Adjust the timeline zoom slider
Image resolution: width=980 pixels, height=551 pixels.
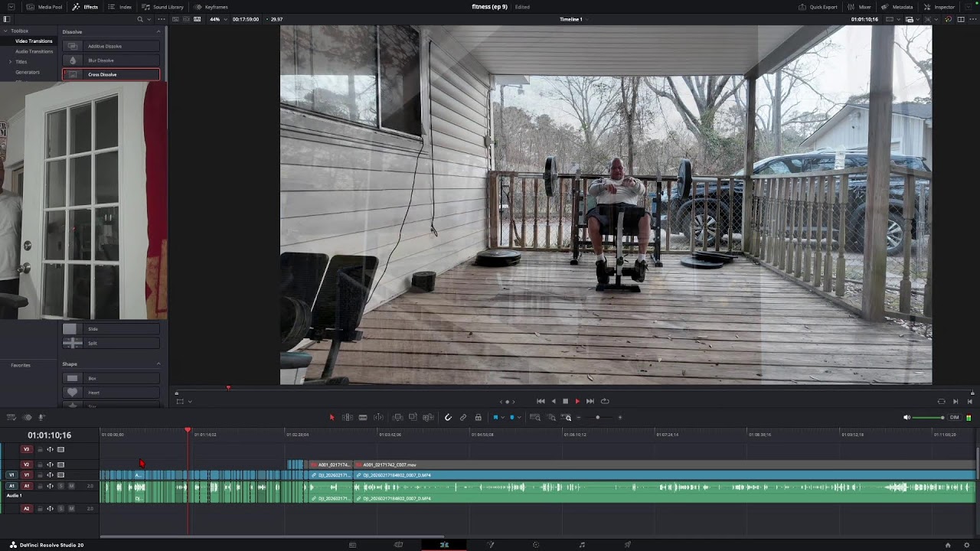click(x=598, y=417)
